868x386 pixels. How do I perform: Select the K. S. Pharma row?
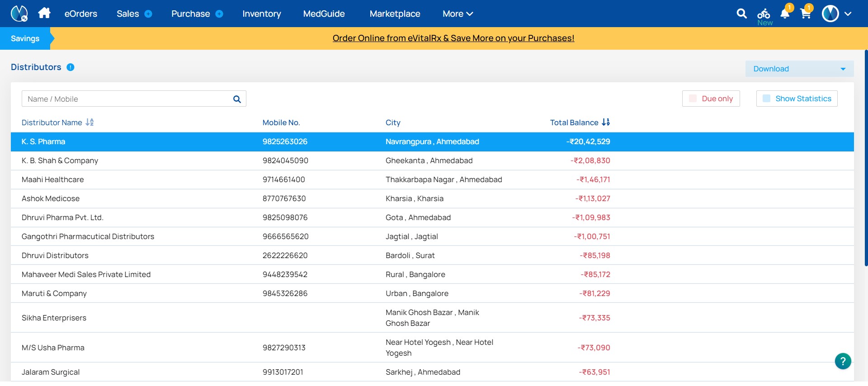click(432, 141)
